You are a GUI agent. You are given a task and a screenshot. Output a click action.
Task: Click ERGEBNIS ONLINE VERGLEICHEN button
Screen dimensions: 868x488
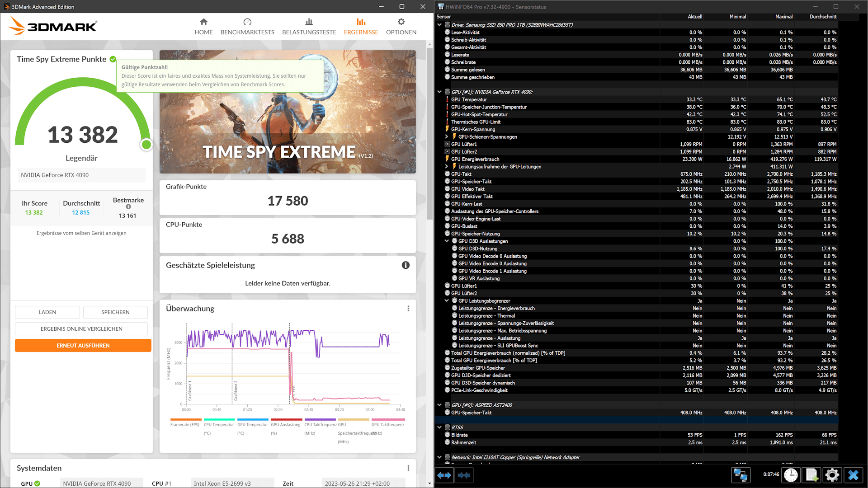[81, 329]
